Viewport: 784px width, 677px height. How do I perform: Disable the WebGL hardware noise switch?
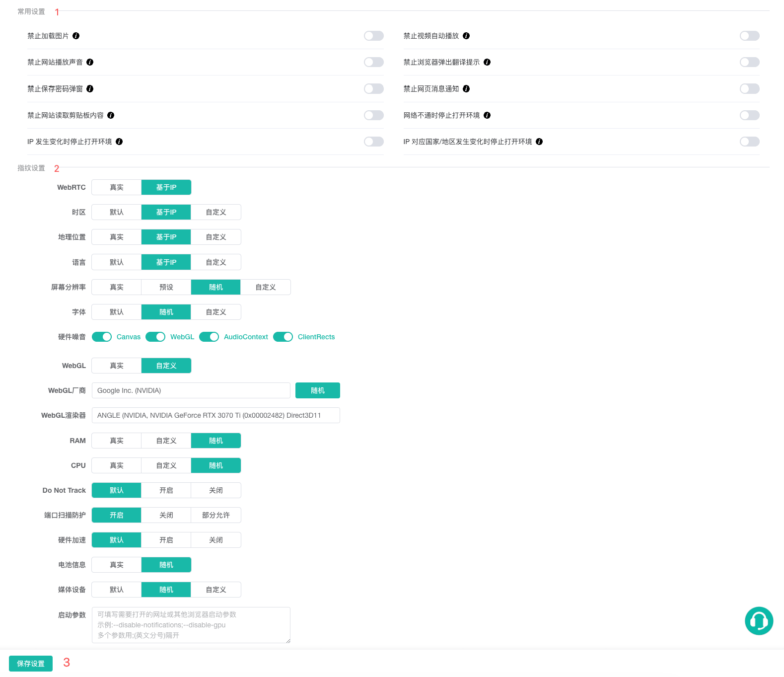click(x=155, y=337)
